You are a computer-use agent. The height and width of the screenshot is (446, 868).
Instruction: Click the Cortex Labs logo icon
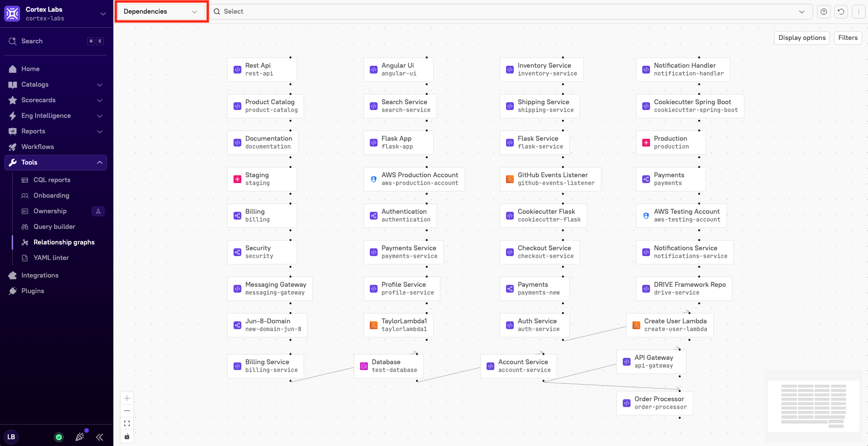(12, 14)
